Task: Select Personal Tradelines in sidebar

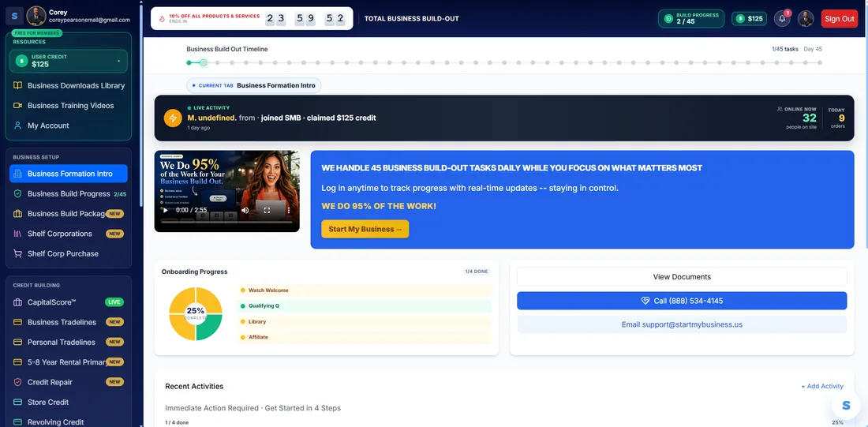Action: click(69, 343)
